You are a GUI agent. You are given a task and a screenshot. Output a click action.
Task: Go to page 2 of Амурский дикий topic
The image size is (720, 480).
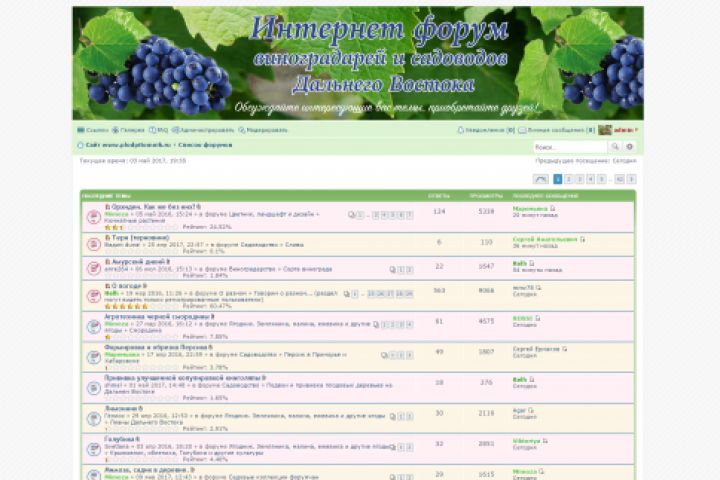[x=409, y=270]
